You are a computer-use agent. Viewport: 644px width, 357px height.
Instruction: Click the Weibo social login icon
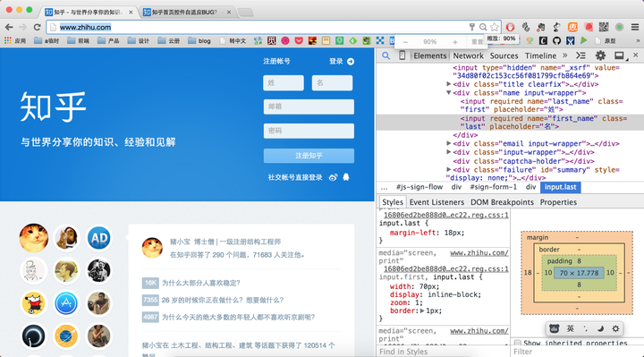(x=333, y=177)
